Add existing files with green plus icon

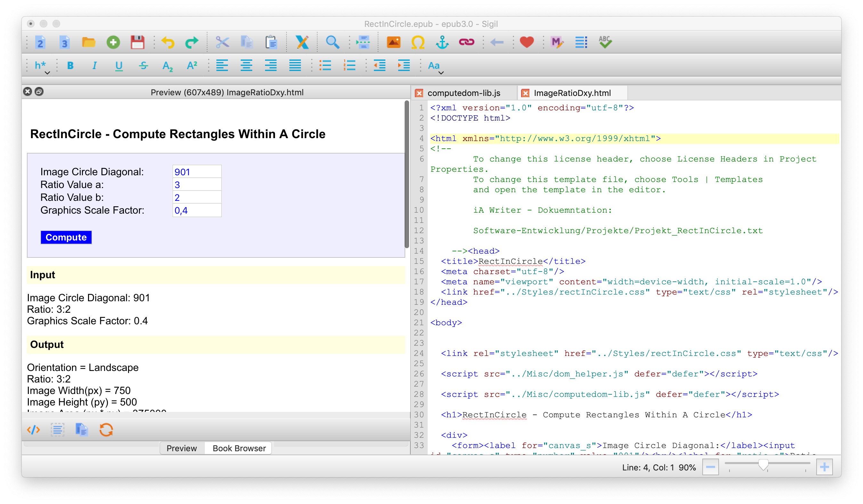point(113,43)
